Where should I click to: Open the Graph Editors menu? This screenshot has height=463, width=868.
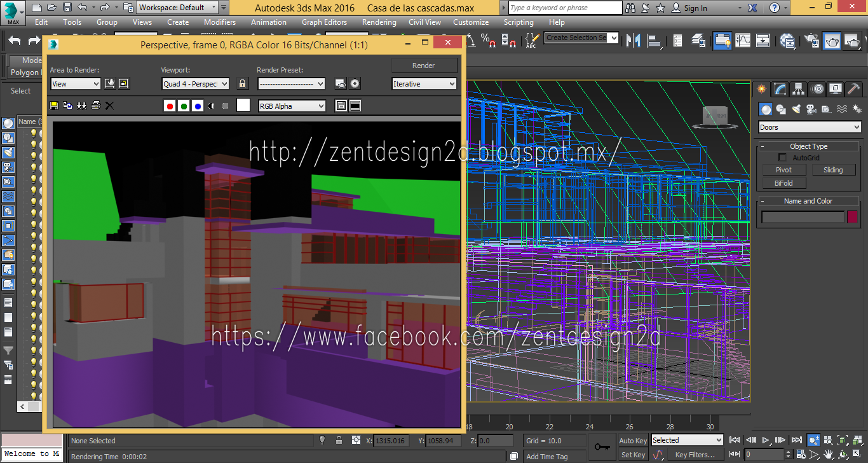point(325,22)
